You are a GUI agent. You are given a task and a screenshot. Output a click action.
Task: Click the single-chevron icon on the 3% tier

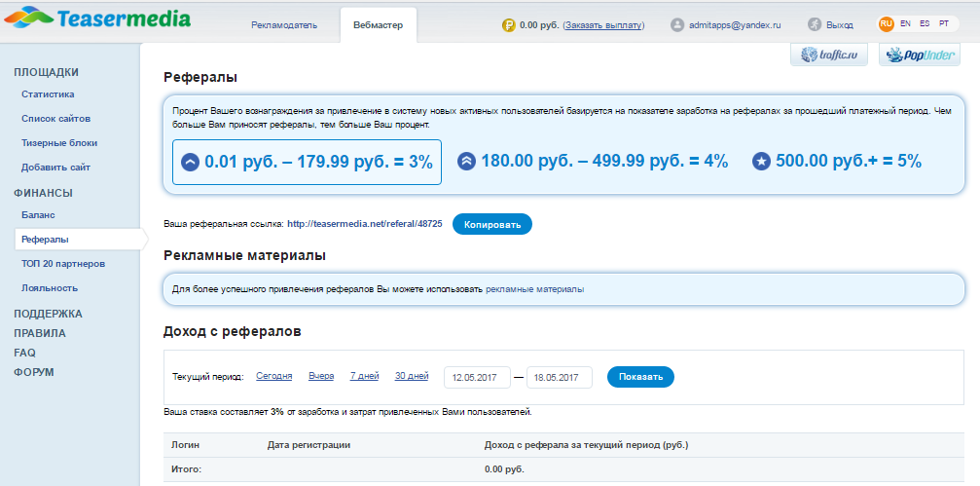tap(190, 163)
